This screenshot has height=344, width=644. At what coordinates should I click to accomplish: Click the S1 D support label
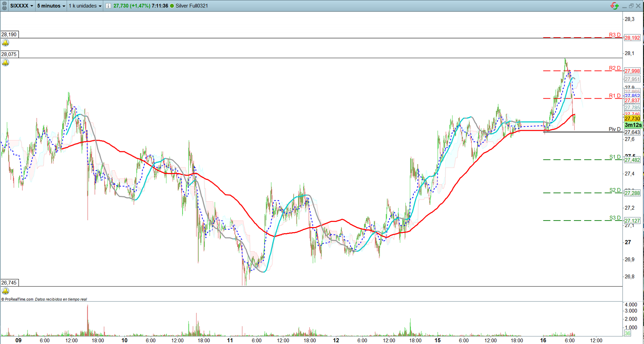615,157
